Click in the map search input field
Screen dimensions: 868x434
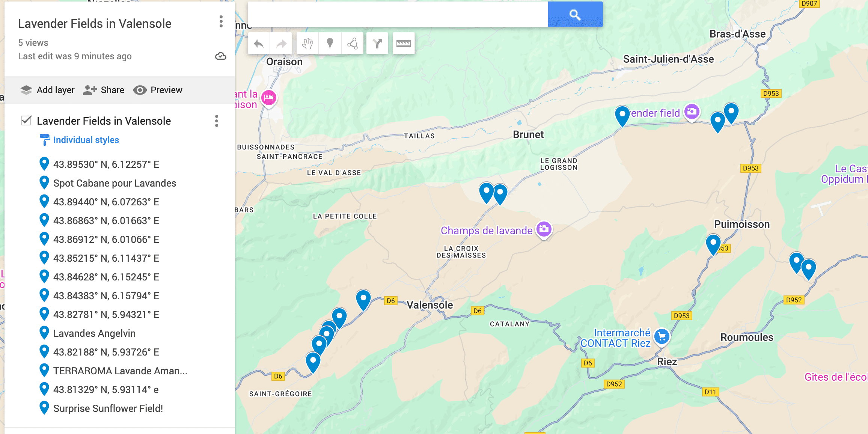point(398,15)
